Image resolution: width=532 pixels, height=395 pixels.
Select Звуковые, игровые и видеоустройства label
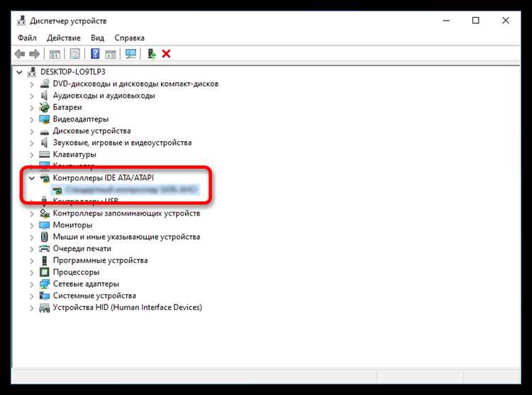pyautogui.click(x=122, y=143)
